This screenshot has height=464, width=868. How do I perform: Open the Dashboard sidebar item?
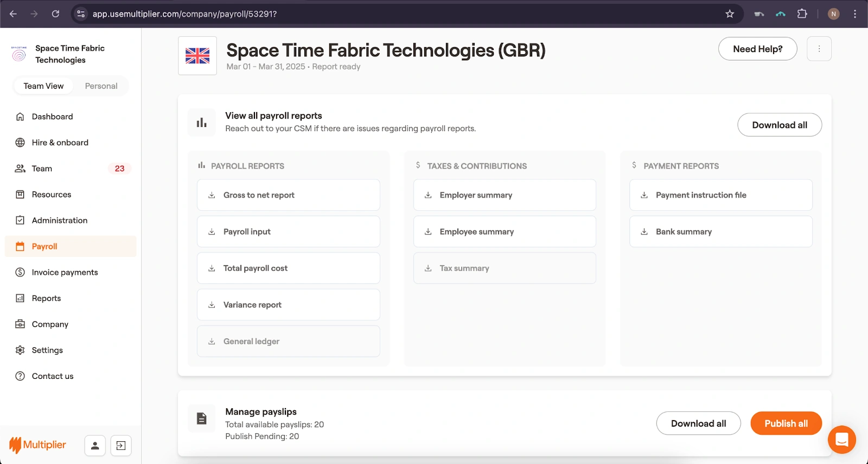click(x=71, y=117)
